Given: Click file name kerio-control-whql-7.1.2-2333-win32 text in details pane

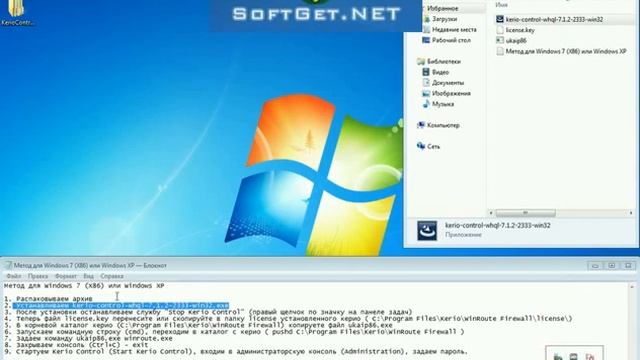Looking at the screenshot, I should click(x=498, y=225).
